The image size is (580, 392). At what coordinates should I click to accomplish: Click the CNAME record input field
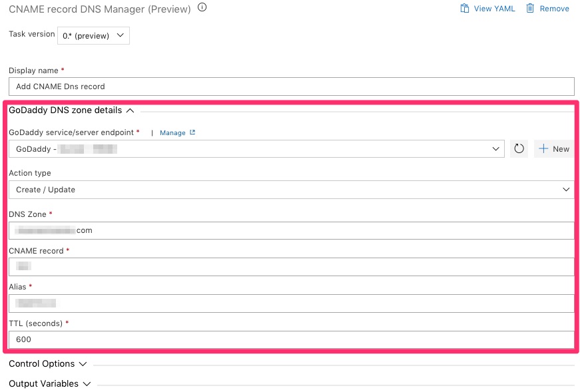(292, 267)
